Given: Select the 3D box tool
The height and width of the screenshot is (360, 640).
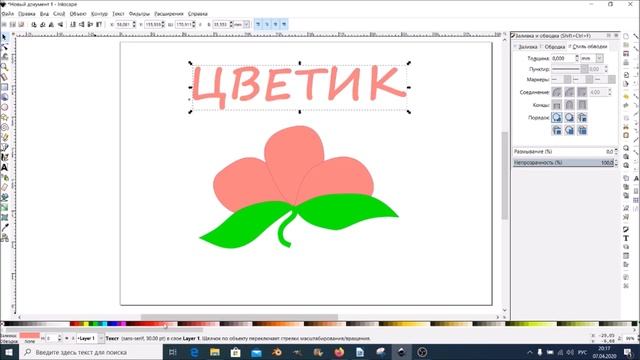Looking at the screenshot, I should coord(4,97).
